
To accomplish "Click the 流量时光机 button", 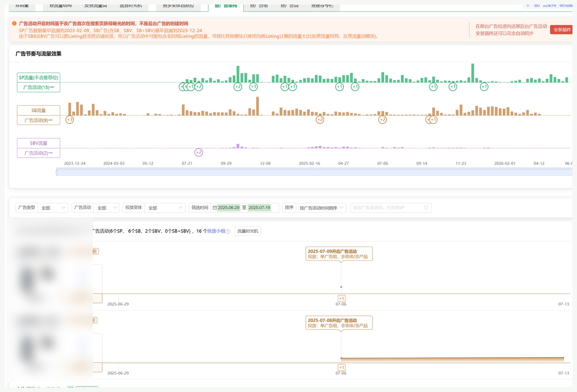I will click(x=248, y=231).
